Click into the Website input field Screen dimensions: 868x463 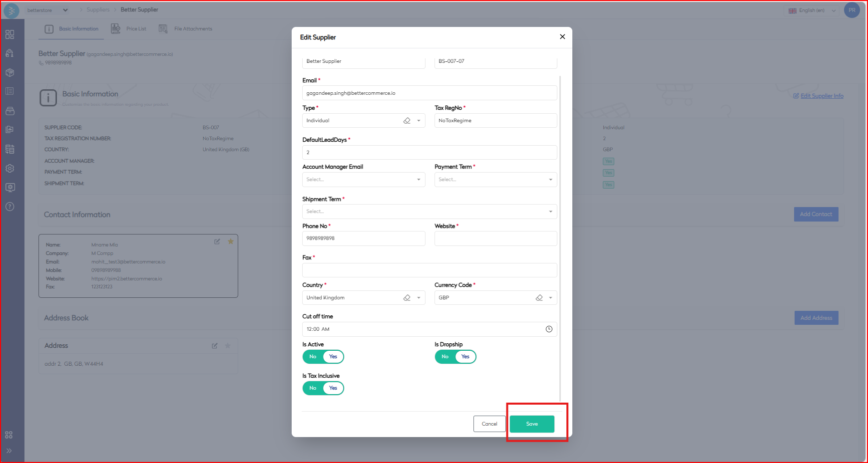click(x=495, y=238)
